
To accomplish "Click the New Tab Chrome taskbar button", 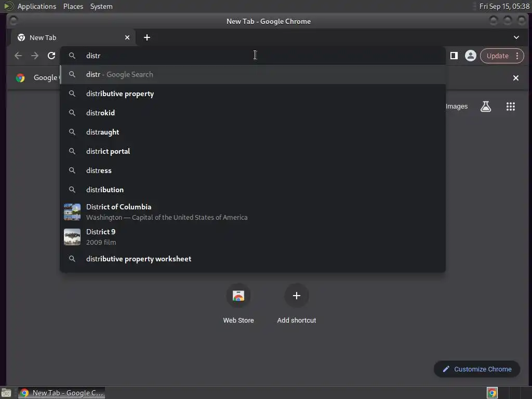I will (61, 393).
